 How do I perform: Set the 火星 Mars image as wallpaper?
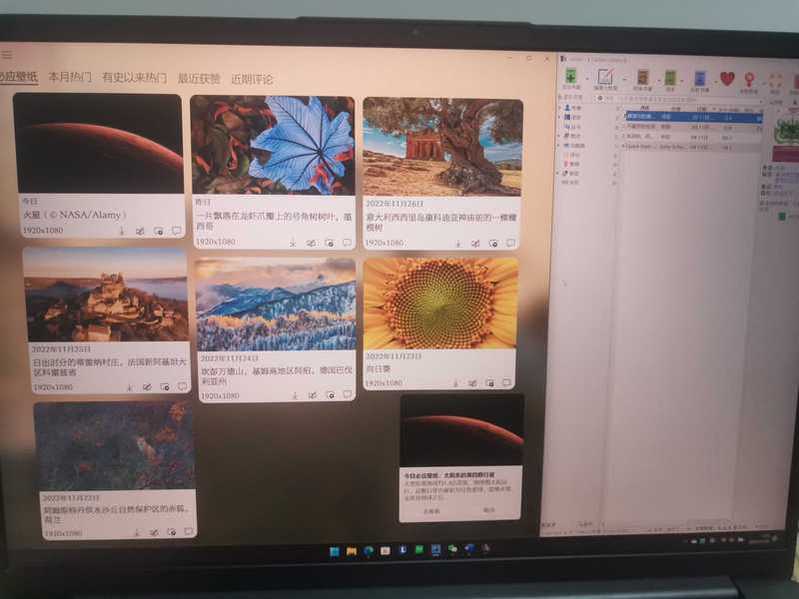click(158, 231)
